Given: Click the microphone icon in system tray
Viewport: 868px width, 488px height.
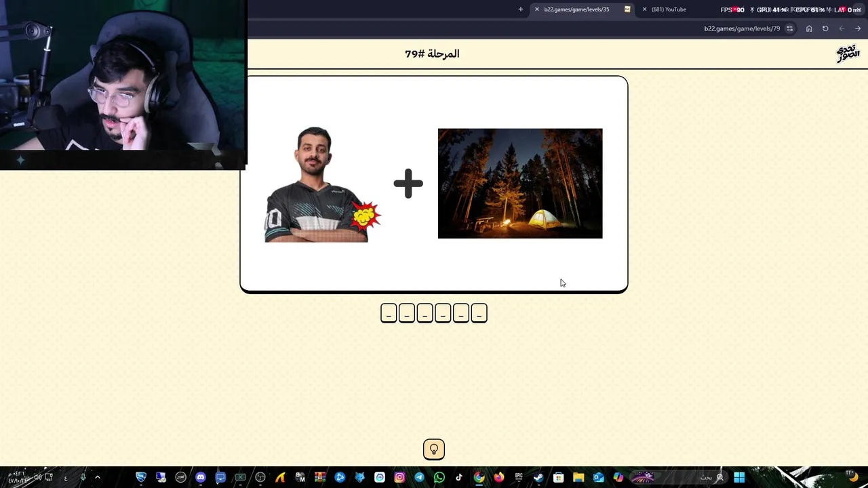Looking at the screenshot, I should (83, 477).
